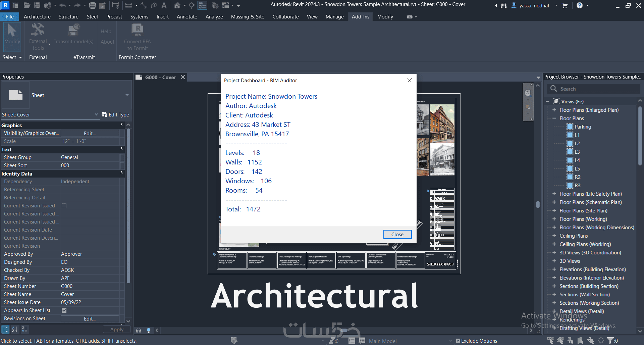Close the Project Dashboard dialog with X

[409, 80]
